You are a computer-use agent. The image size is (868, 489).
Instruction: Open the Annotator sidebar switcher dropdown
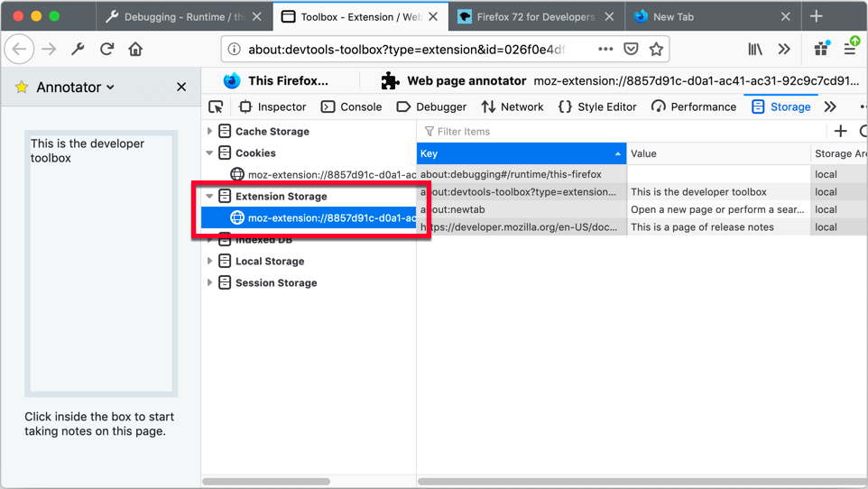coord(75,87)
